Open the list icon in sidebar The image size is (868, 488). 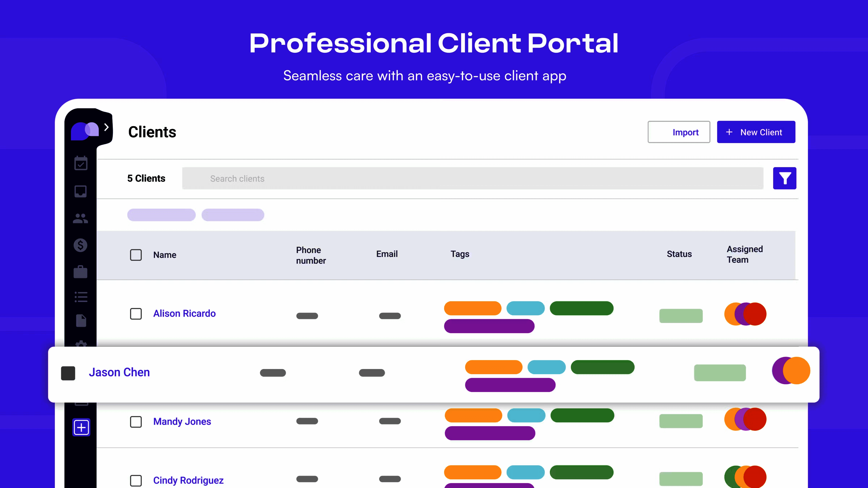pos(81,297)
